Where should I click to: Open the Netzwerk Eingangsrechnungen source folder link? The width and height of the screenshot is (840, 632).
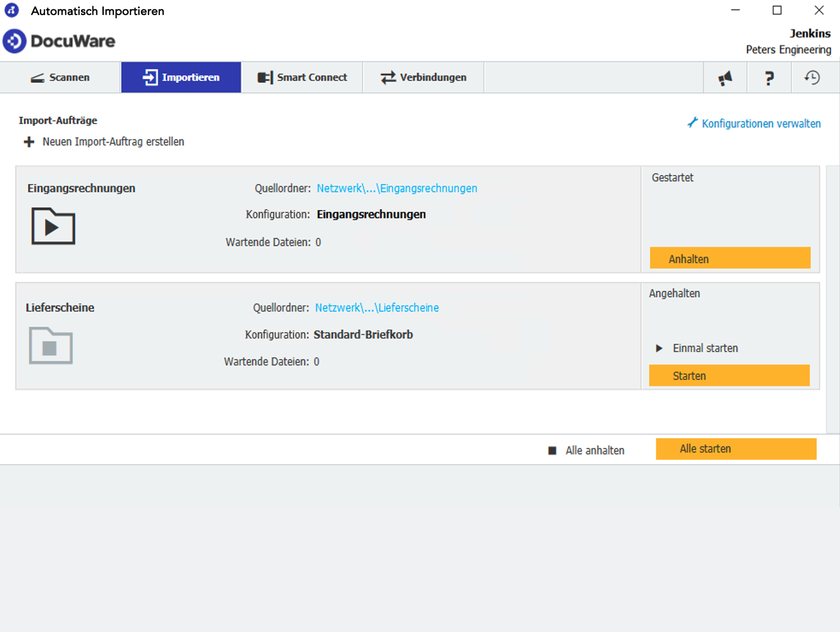(x=397, y=188)
